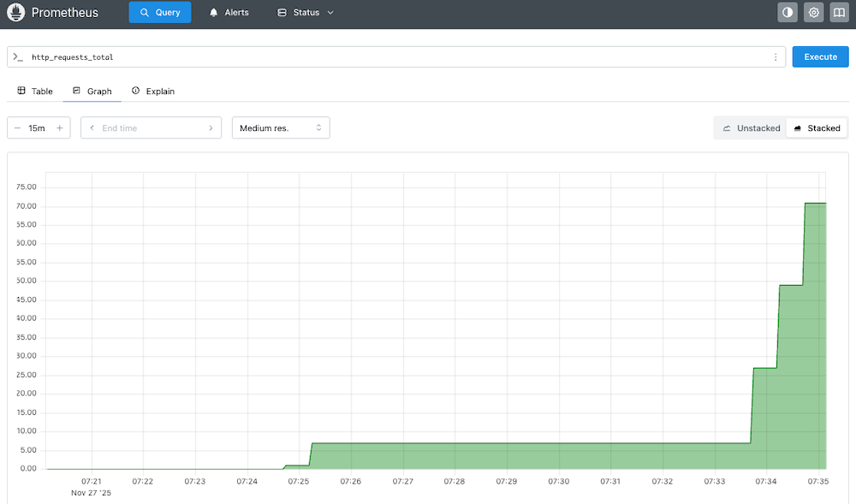
Task: Click the http_requests_total expression input
Action: click(394, 57)
